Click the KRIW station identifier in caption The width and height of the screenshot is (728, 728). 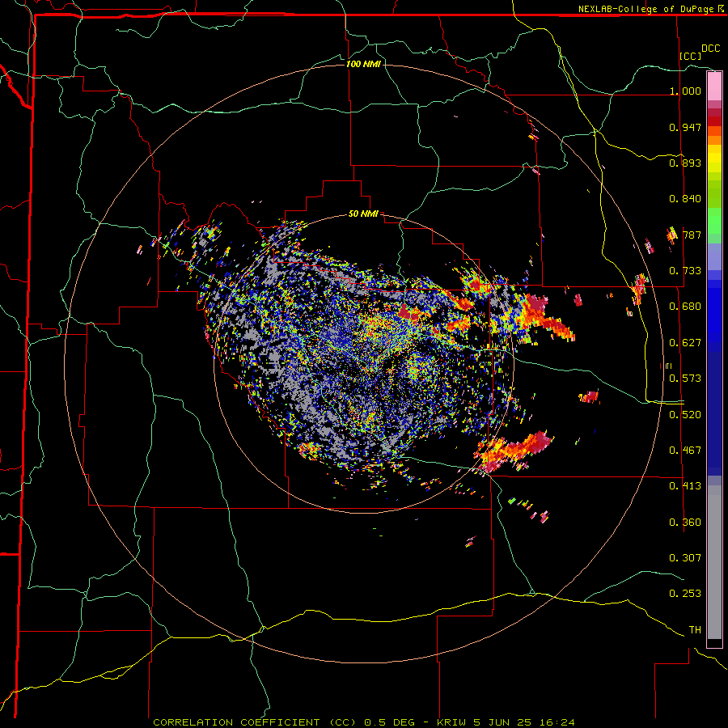[453, 722]
